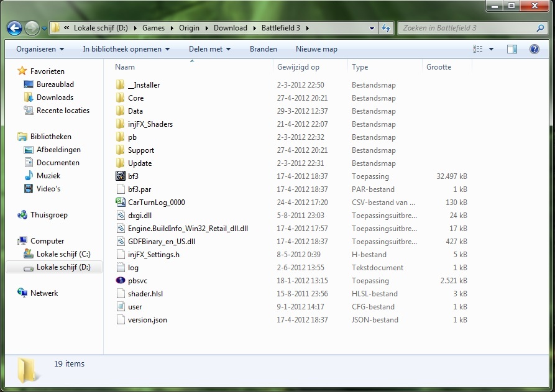Click Lokale schijf (D:) breadcrumb segment
The width and height of the screenshot is (555, 392).
tap(101, 28)
